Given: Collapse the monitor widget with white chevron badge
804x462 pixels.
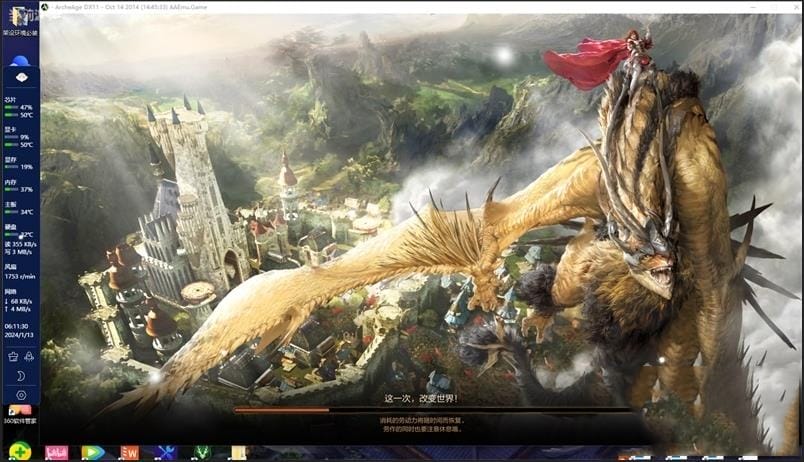Looking at the screenshot, I should [x=20, y=78].
